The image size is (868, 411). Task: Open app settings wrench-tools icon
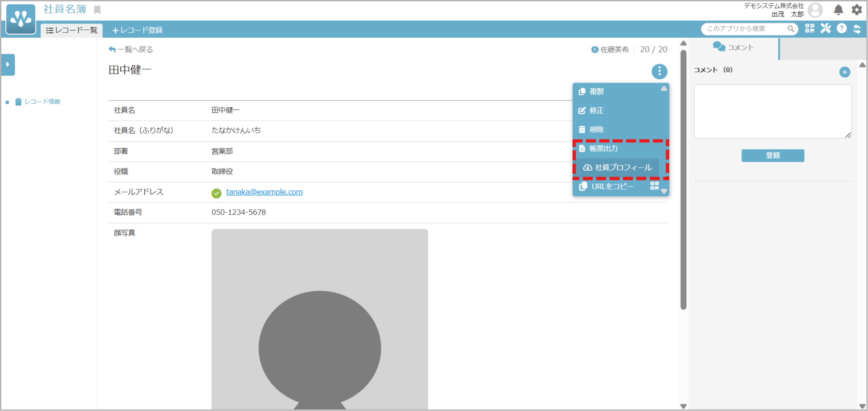(x=826, y=29)
